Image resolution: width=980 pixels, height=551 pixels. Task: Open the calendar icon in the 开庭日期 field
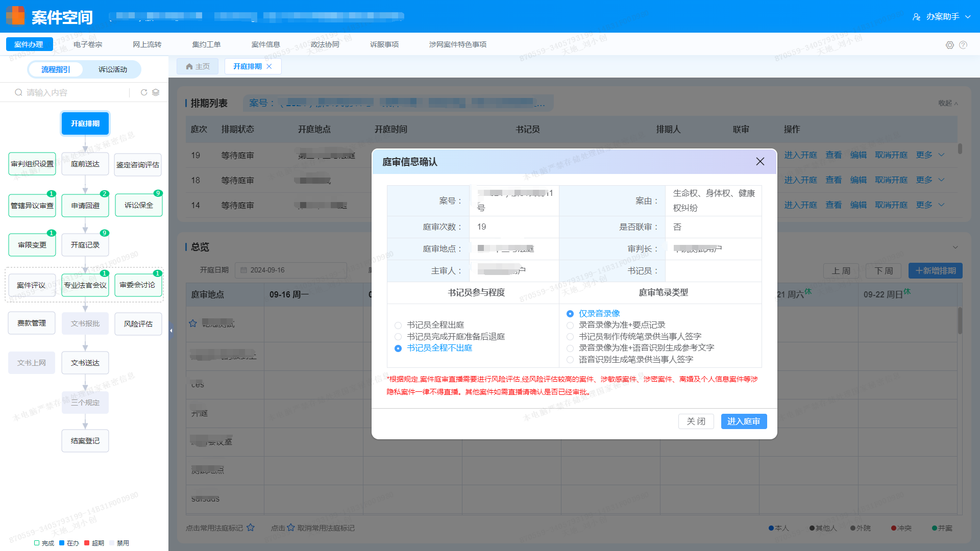point(243,270)
